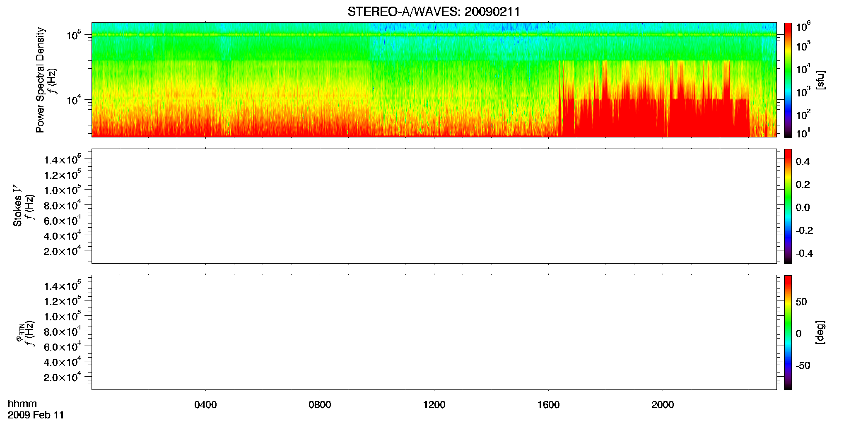
Task: Click the power spectral density colorbar
Action: [x=788, y=80]
